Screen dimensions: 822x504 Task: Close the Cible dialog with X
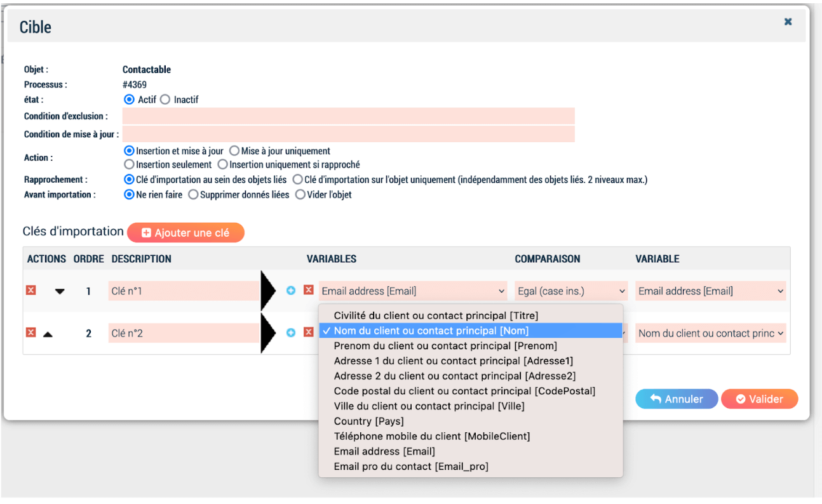pyautogui.click(x=788, y=22)
